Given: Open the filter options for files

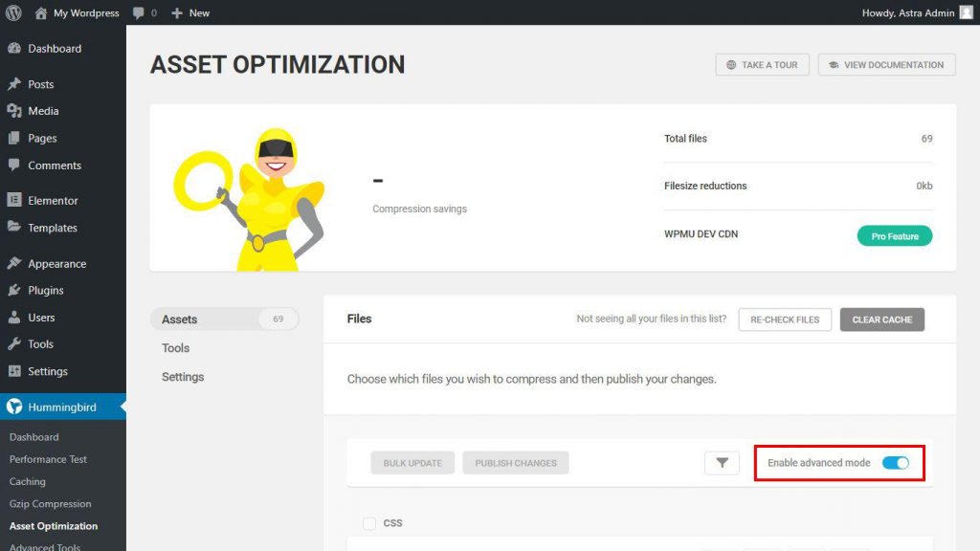Looking at the screenshot, I should point(722,462).
